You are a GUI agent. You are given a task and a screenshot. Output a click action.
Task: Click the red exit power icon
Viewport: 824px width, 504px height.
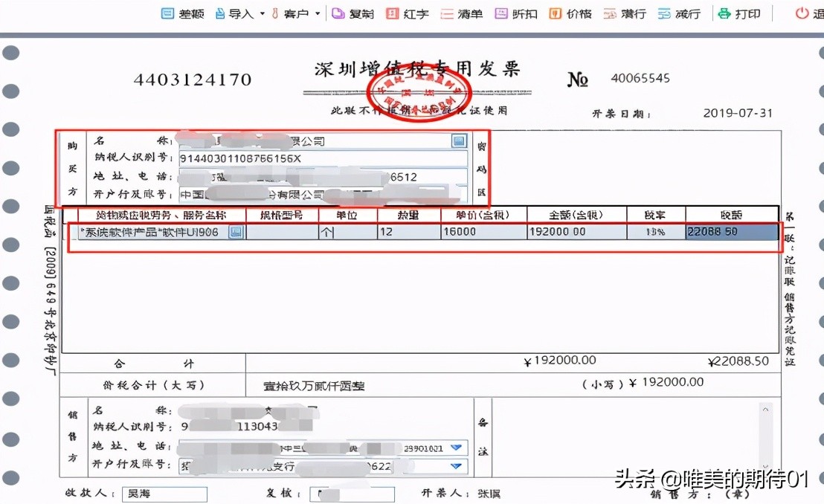(x=801, y=13)
